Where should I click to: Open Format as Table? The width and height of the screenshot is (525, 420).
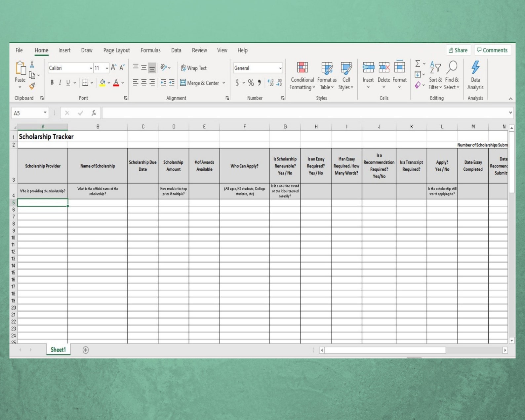tap(327, 76)
